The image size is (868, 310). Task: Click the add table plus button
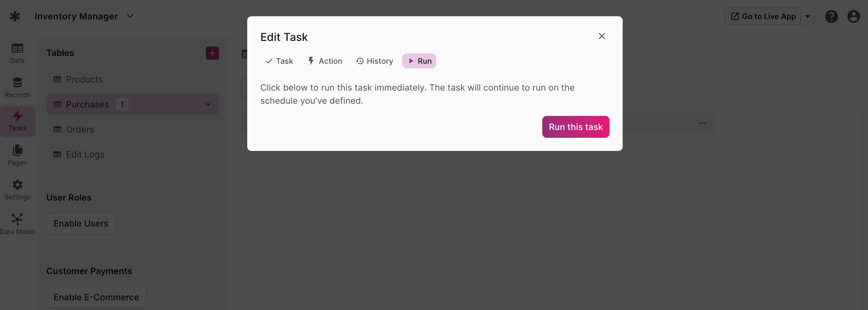pyautogui.click(x=212, y=53)
